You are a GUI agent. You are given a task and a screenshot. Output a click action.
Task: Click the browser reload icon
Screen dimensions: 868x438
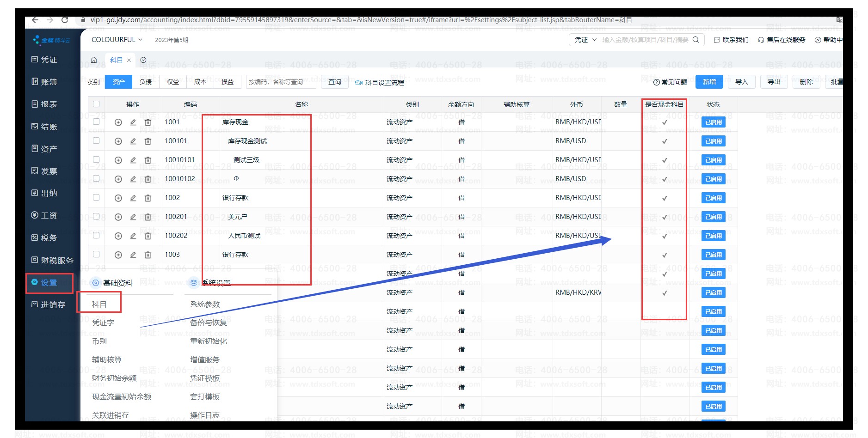click(65, 20)
